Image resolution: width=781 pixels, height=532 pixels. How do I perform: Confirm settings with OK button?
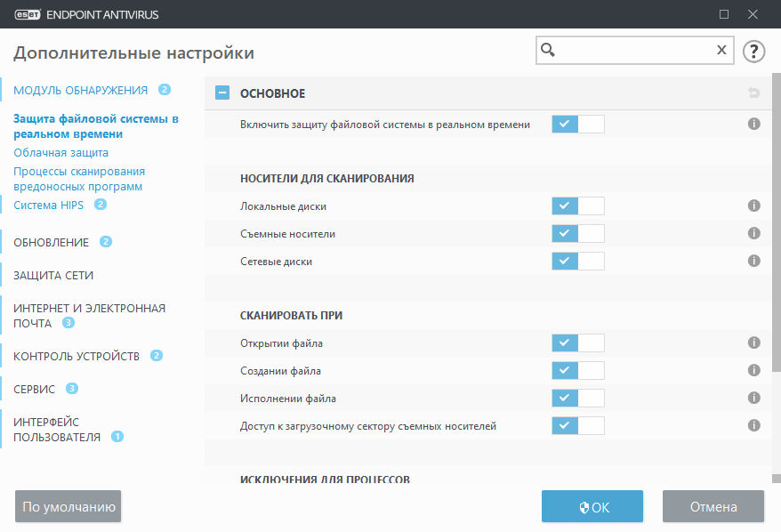pos(592,506)
